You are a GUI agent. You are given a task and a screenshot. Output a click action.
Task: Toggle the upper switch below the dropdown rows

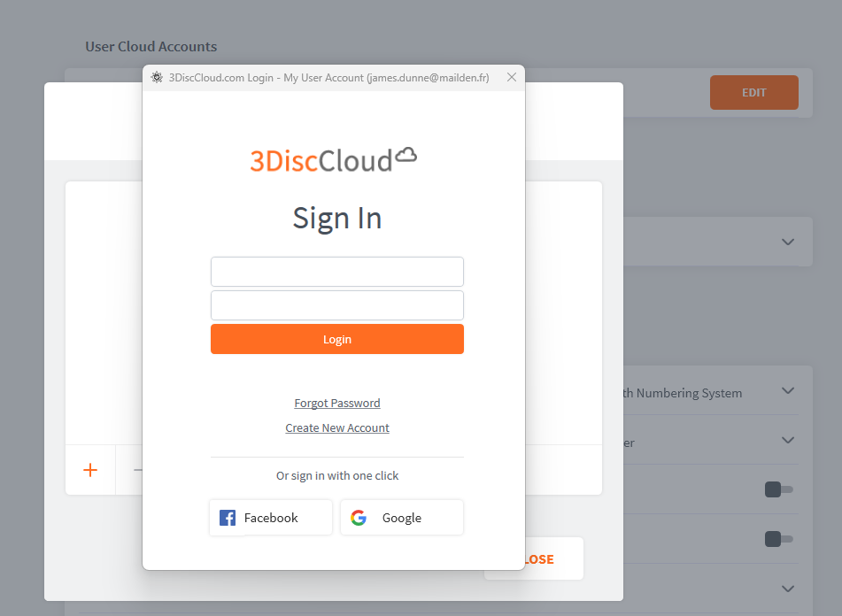click(778, 489)
